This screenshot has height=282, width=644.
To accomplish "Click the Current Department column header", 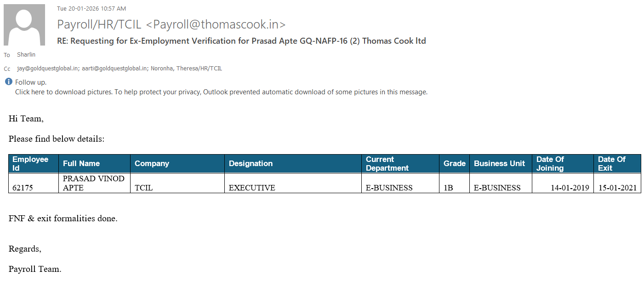I will tap(387, 163).
